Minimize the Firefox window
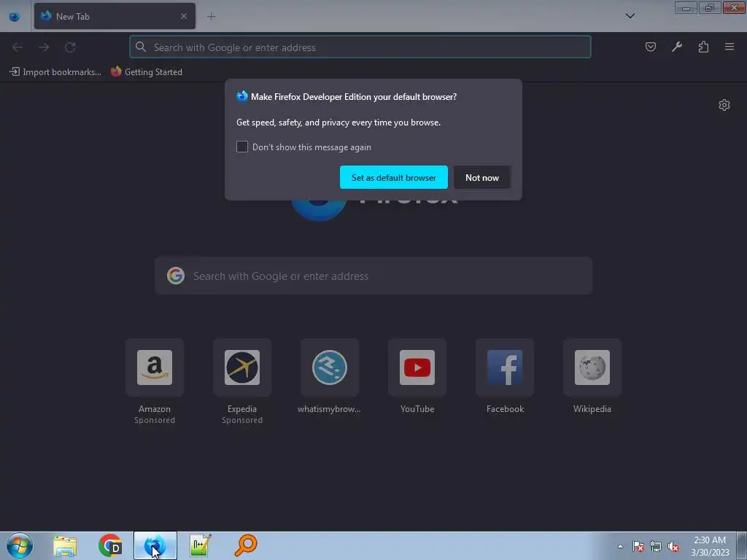Screen dimensions: 747x560 [x=686, y=7]
